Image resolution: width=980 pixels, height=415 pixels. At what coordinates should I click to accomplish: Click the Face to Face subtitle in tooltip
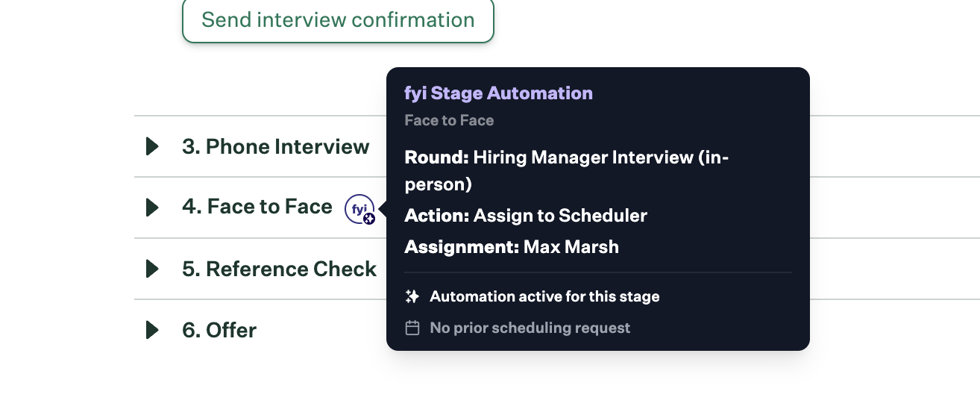coord(449,120)
